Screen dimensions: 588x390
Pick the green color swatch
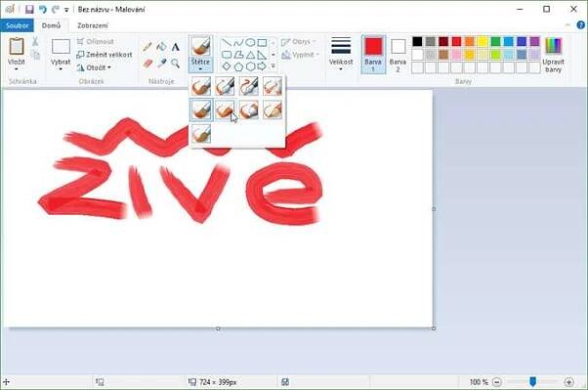[x=496, y=41]
